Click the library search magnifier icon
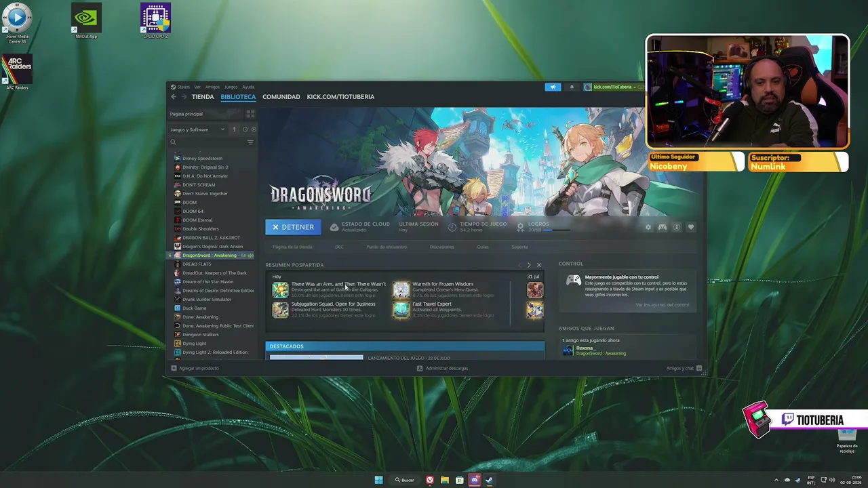The height and width of the screenshot is (488, 868). (x=173, y=142)
